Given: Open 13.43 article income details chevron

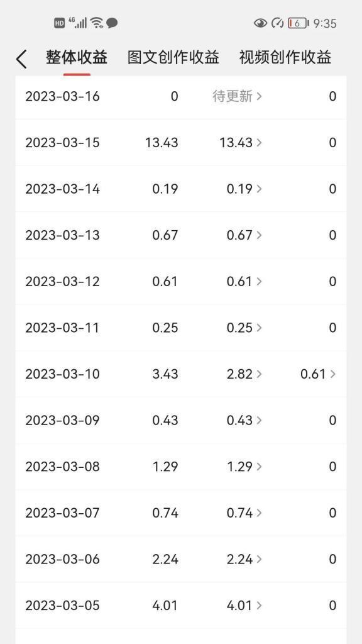Looking at the screenshot, I should click(x=259, y=143).
